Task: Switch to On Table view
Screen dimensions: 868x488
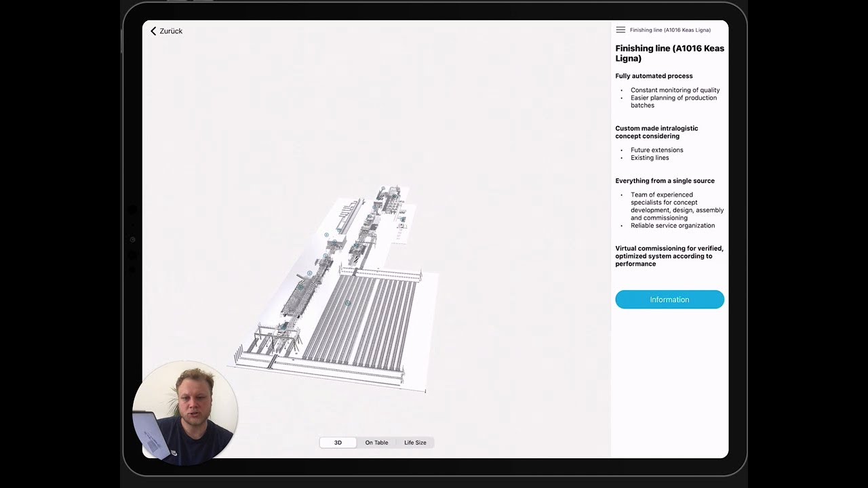Action: 376,443
